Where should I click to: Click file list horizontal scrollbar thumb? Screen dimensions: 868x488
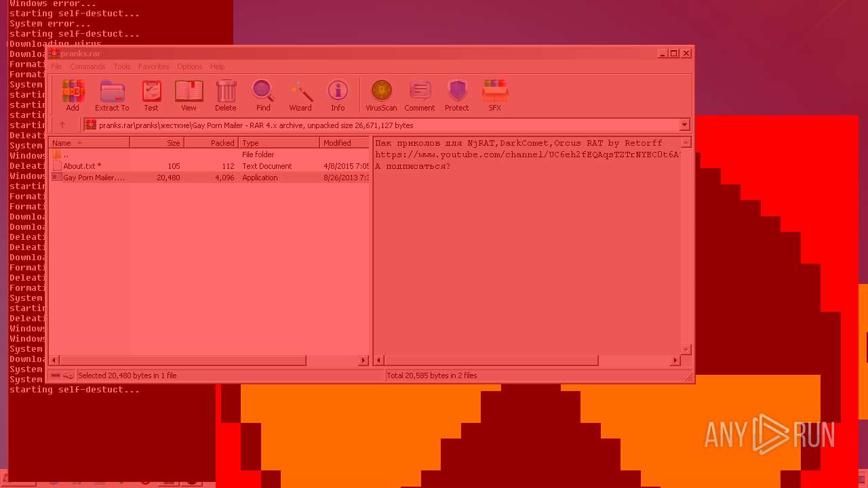182,361
